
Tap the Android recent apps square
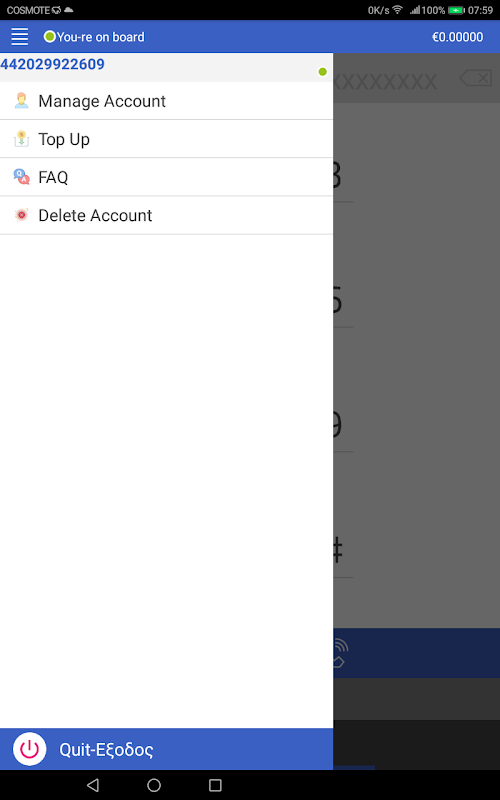215,785
